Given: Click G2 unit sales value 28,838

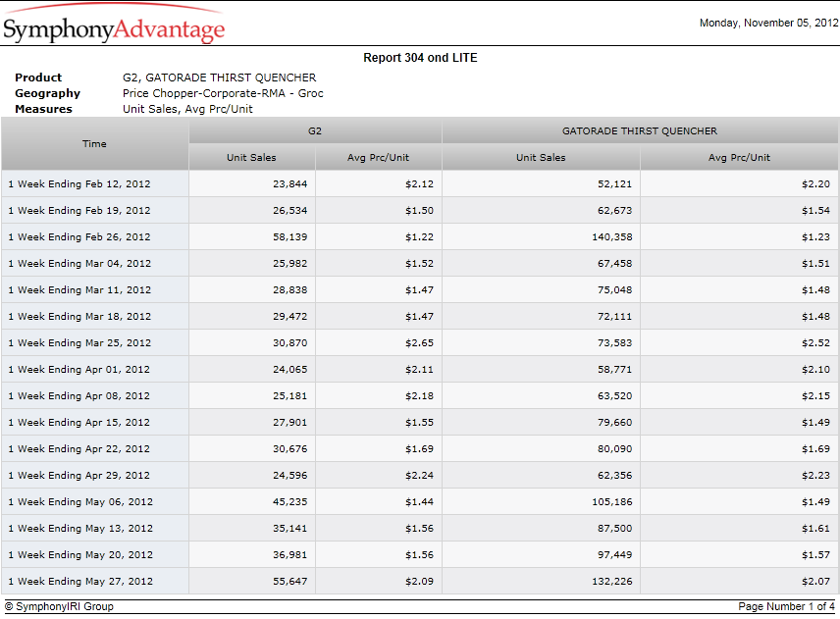Looking at the screenshot, I should [x=289, y=290].
